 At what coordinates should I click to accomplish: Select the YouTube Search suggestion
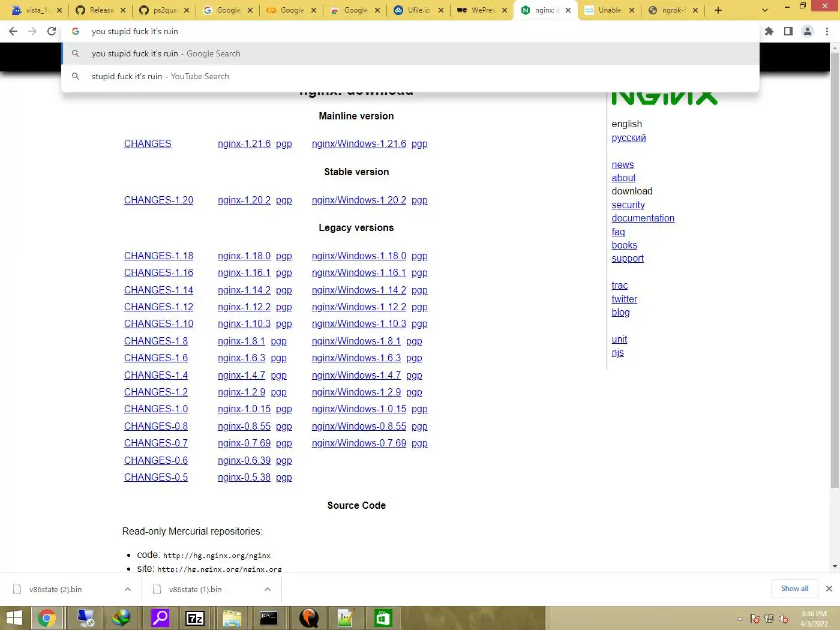(410, 76)
